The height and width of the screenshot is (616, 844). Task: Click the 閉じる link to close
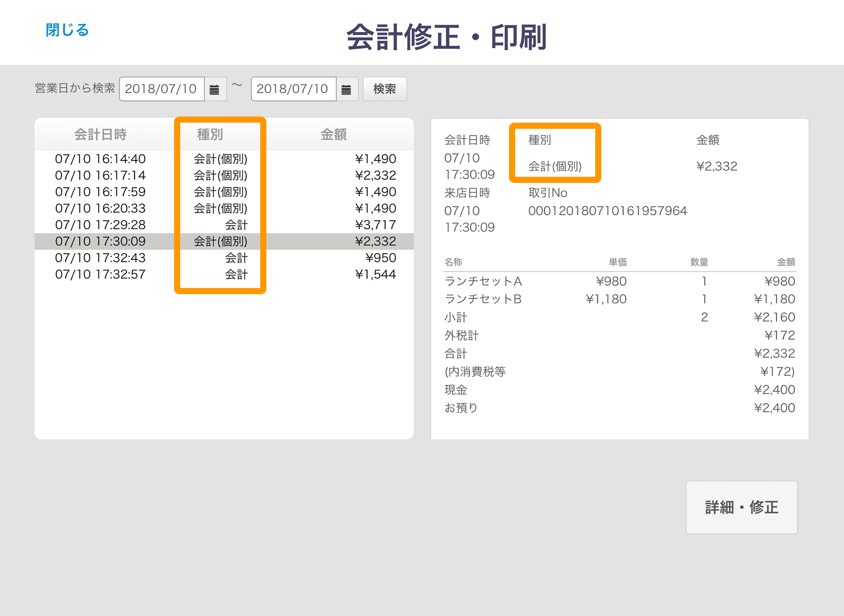point(67,30)
